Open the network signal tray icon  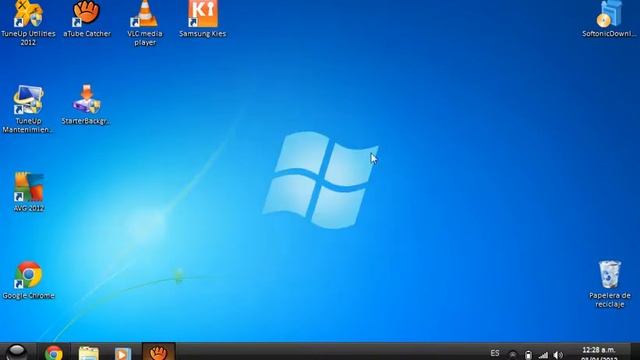[543, 355]
